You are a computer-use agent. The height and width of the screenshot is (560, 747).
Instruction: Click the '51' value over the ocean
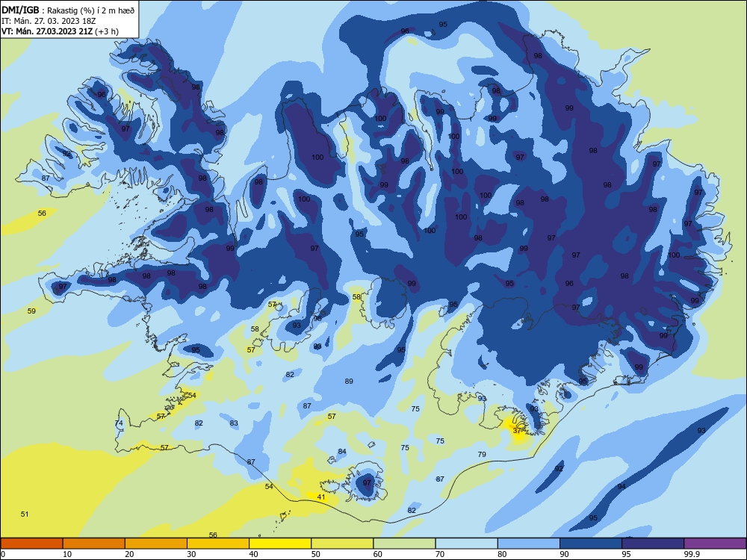[x=25, y=514]
